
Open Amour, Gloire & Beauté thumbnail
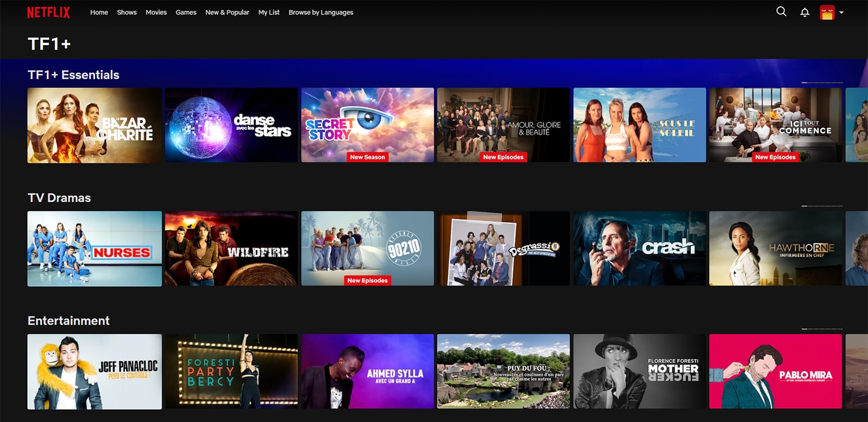click(x=503, y=125)
